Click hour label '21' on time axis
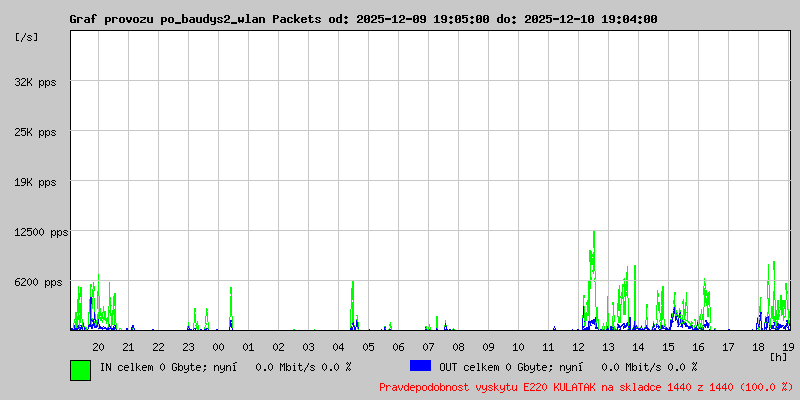This screenshot has width=800, height=400. [129, 347]
